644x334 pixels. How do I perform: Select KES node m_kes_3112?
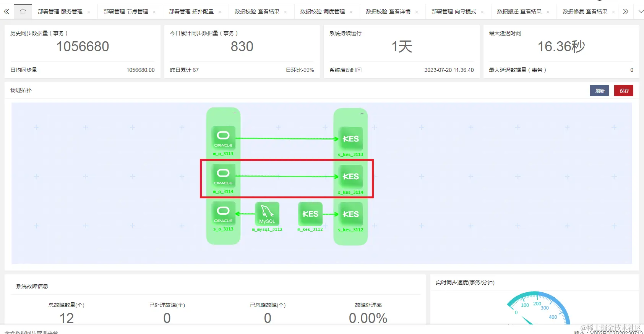pos(310,214)
